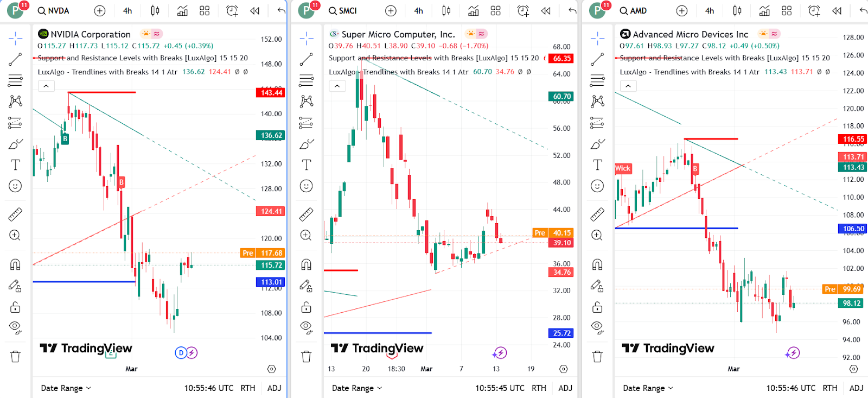868x398 pixels.
Task: Toggle RTH session under NVDA chart
Action: click(x=248, y=388)
